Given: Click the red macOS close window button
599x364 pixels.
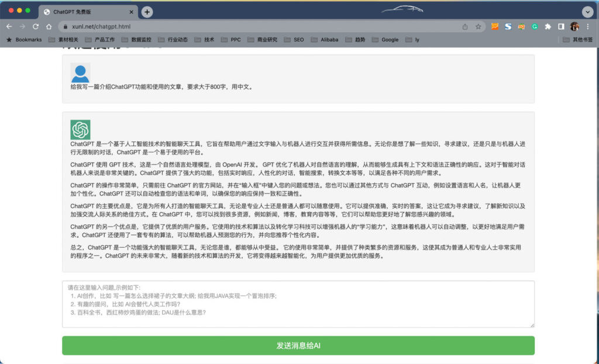Looking at the screenshot, I should 11,11.
